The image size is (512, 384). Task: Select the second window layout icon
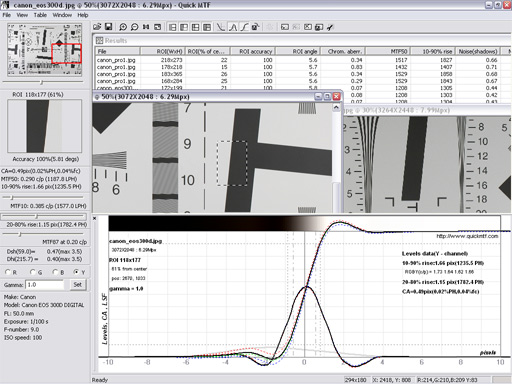click(184, 27)
